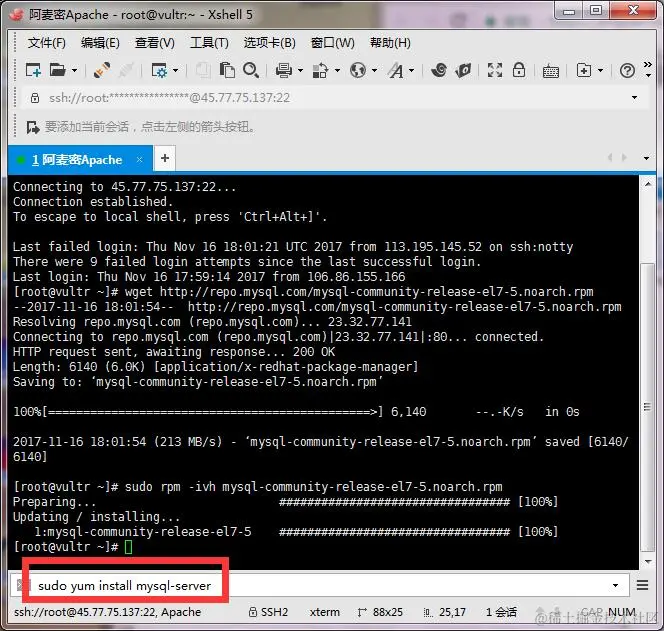
Task: Click the SSH2 status bar entry
Action: 268,612
